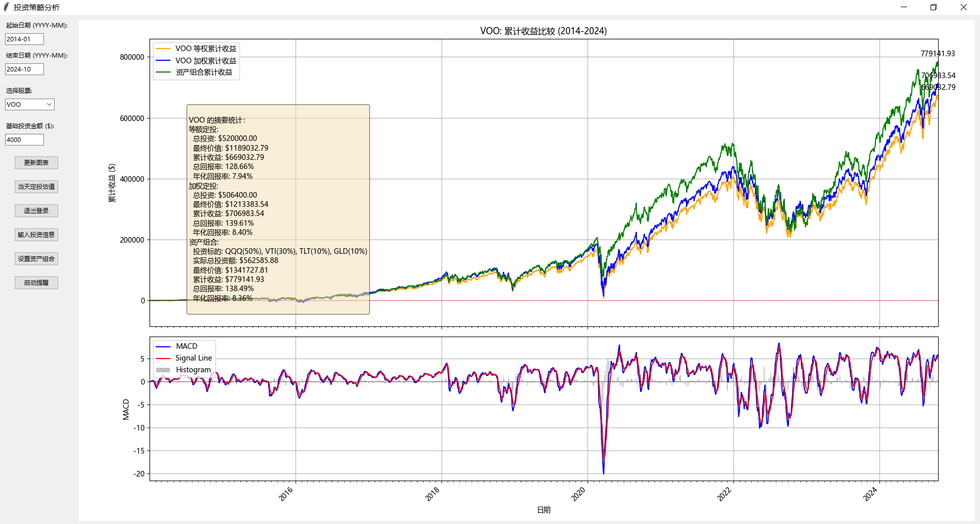Screen dimensions: 980x524
Task: Click the 日期 x-axis title
Action: pyautogui.click(x=544, y=510)
